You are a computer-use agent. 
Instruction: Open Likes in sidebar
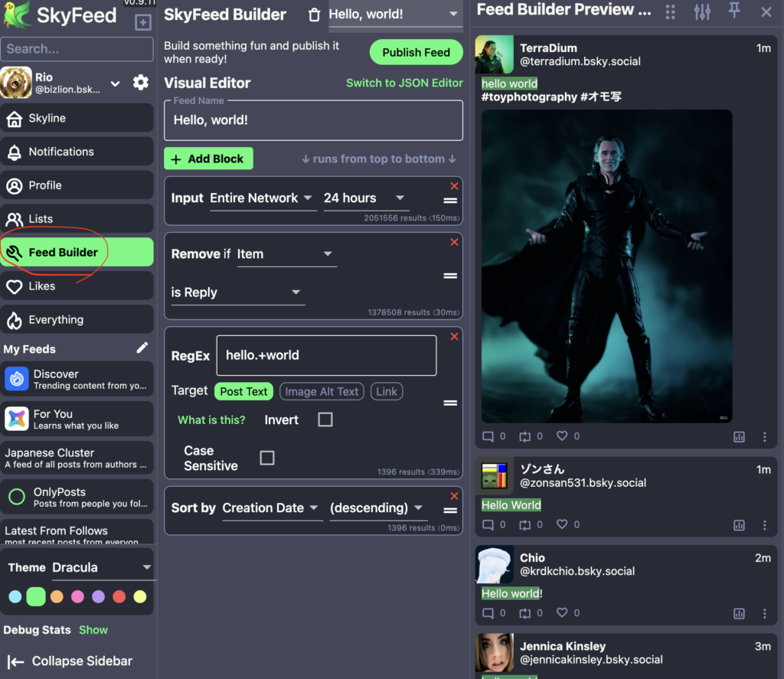77,286
